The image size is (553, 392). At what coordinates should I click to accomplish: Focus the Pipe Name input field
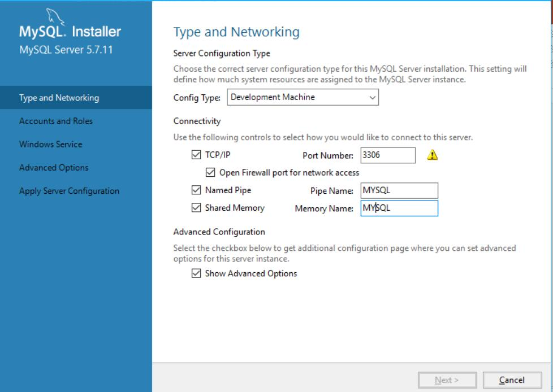(399, 190)
